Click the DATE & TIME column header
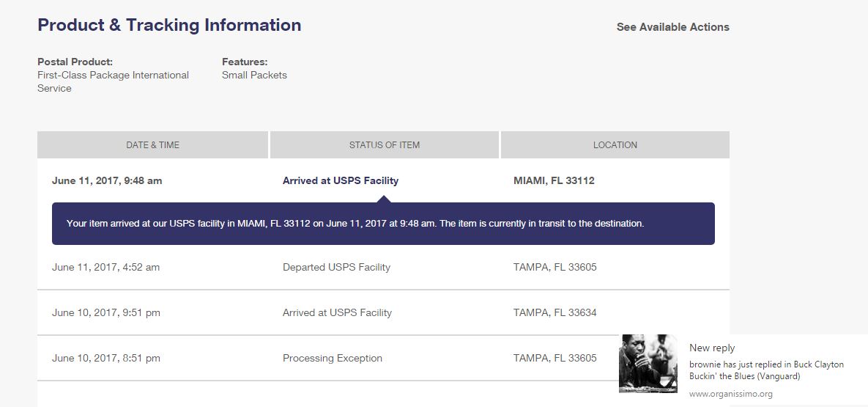The height and width of the screenshot is (407, 868). pyautogui.click(x=153, y=144)
